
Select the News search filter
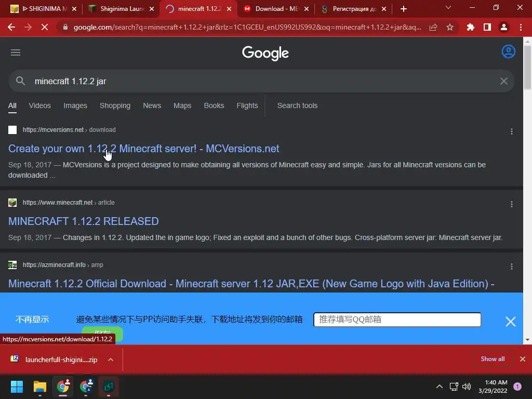coord(152,105)
